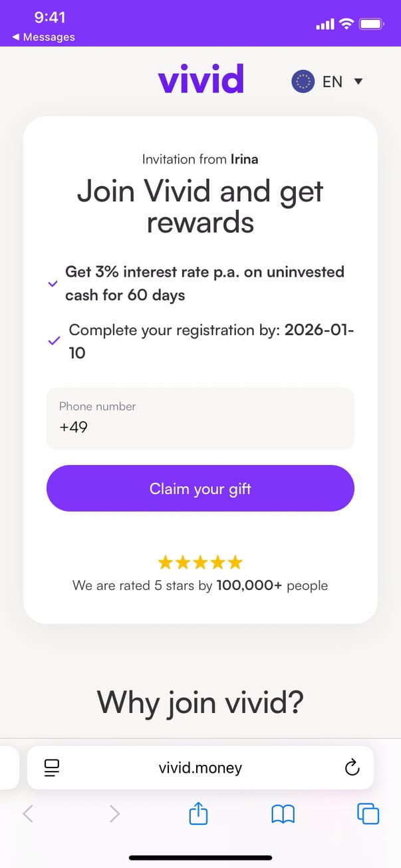The width and height of the screenshot is (401, 868).
Task: Tap the 3% interest rate checkmark
Action: (53, 283)
